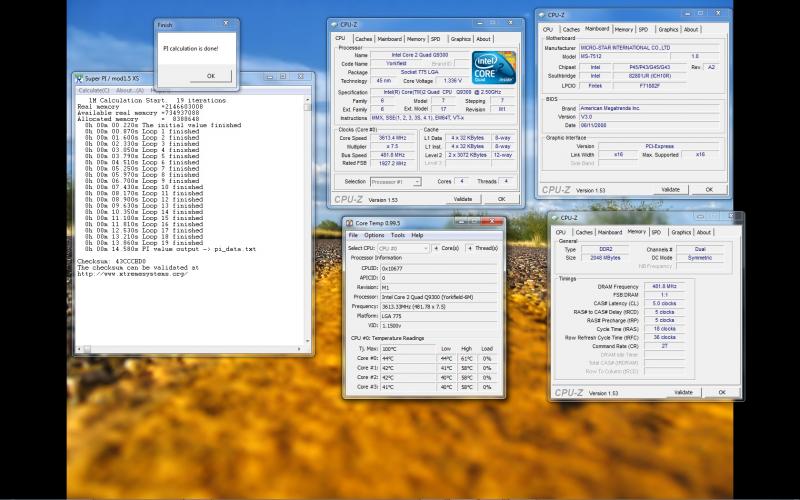Image resolution: width=800 pixels, height=500 pixels.
Task: Open Tools menu in Core Temp
Action: (x=397, y=235)
